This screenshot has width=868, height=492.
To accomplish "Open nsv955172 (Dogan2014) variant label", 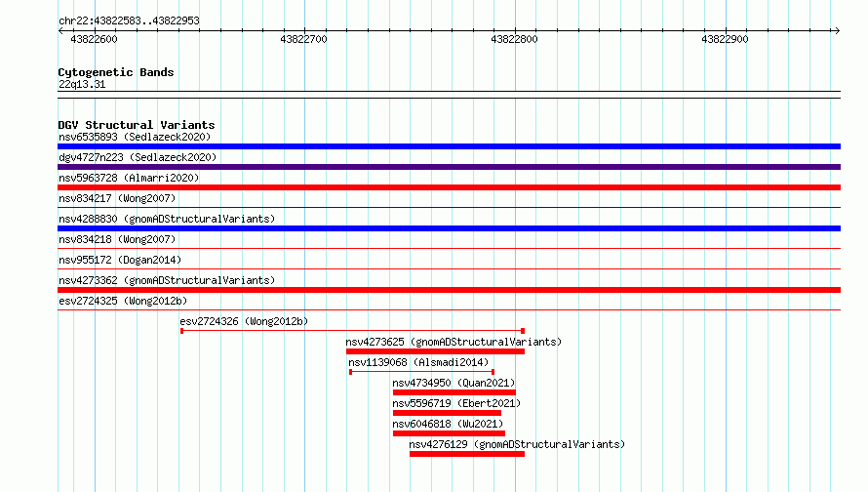I will pos(120,260).
